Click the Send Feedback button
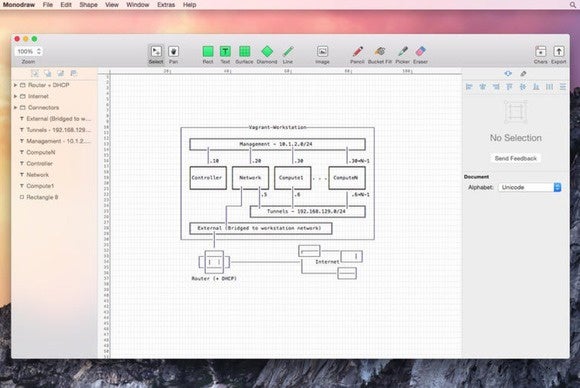 pos(516,158)
